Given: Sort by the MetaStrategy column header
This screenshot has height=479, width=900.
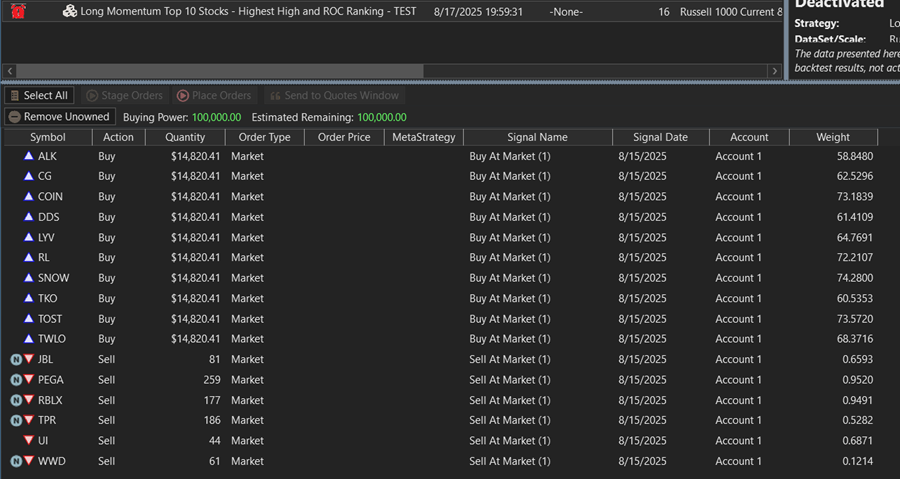Looking at the screenshot, I should (x=424, y=138).
